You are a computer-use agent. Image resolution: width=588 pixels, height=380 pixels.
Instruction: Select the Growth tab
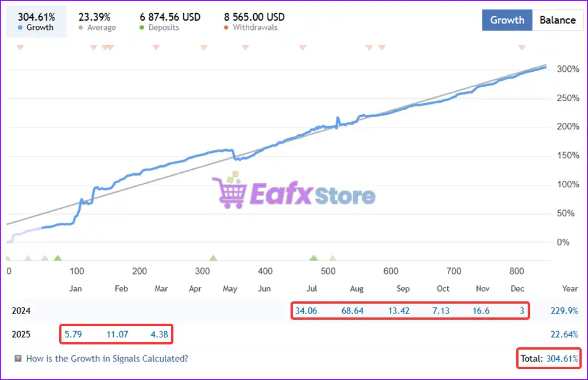coord(507,20)
